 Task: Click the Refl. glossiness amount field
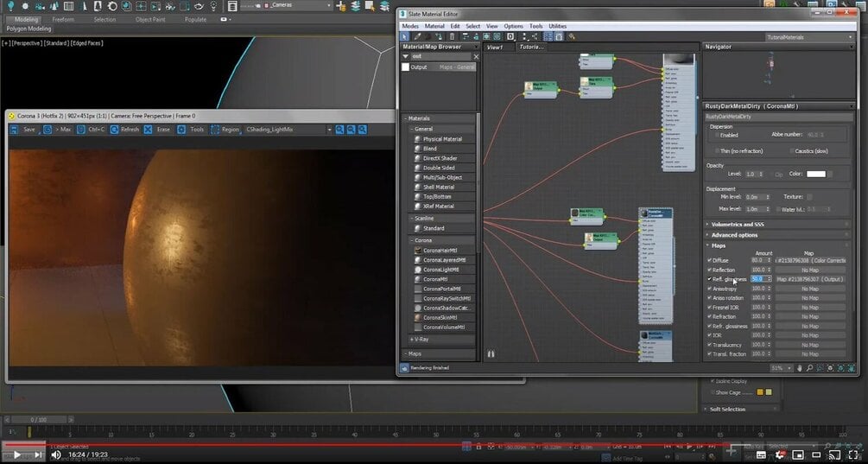757,279
